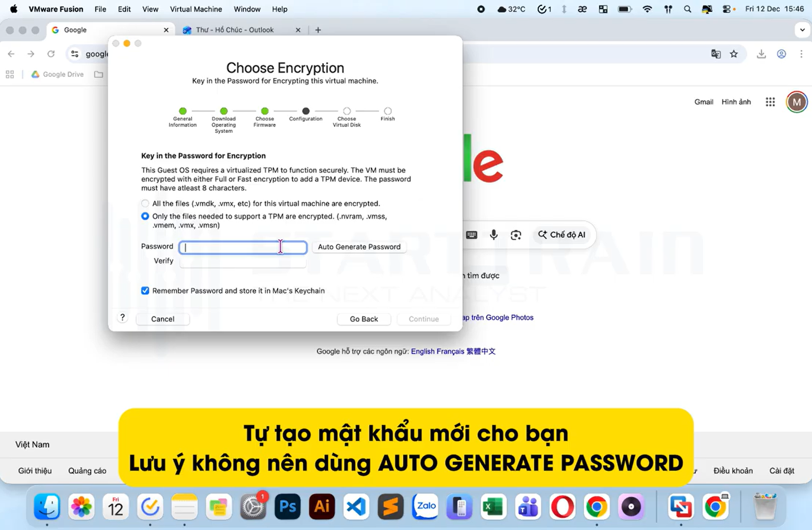This screenshot has width=812, height=530.
Task: Select the 'All the files are encrypted' option
Action: tap(145, 203)
